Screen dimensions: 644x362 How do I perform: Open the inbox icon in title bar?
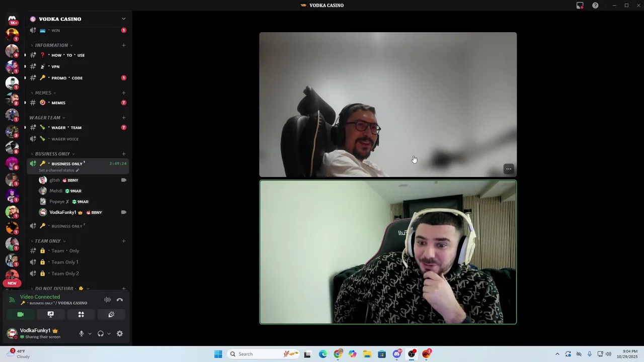tap(580, 6)
